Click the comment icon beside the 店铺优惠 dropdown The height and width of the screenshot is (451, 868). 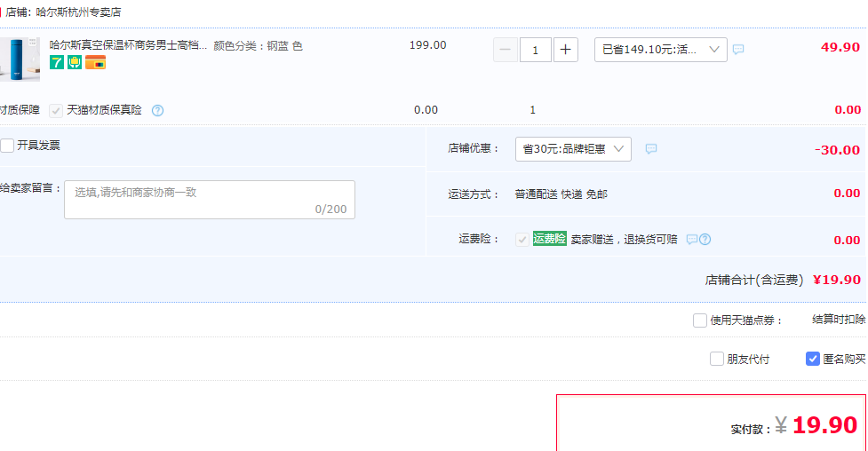coord(651,148)
